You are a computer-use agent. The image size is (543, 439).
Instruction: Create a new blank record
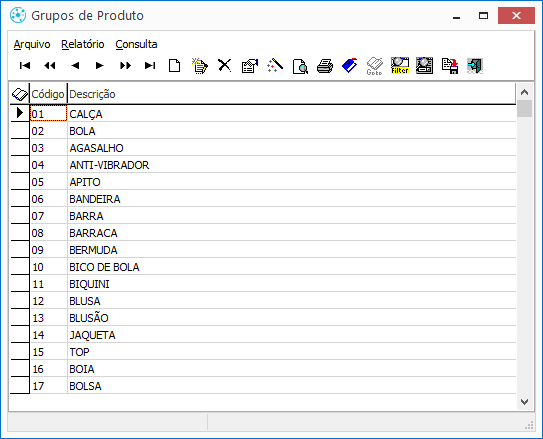tap(175, 65)
